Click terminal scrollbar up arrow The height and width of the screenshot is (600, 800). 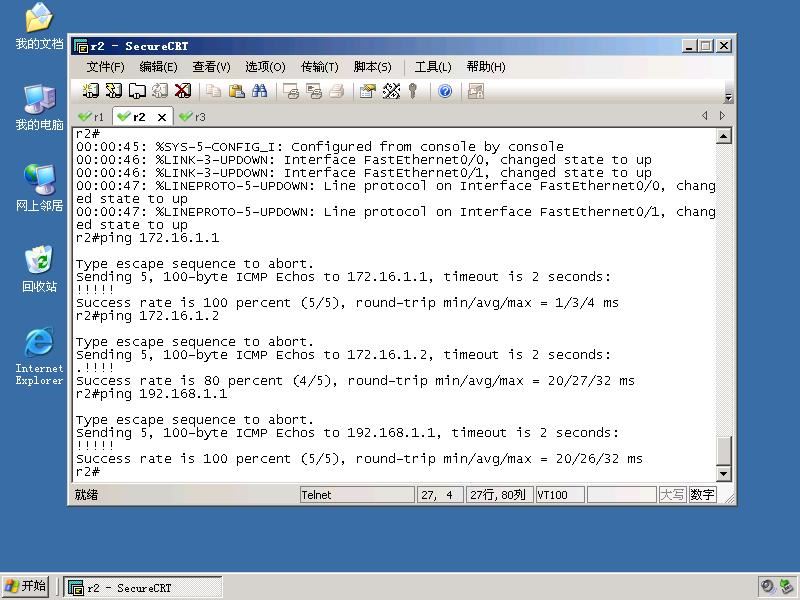pos(723,136)
